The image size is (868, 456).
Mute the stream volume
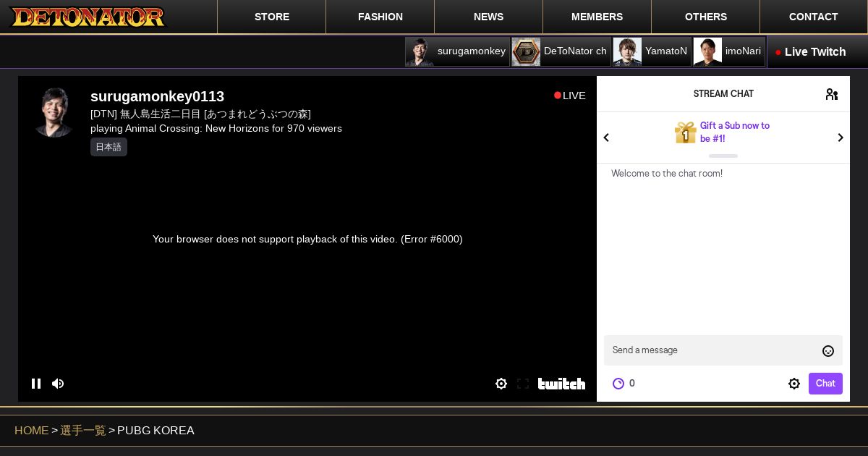point(58,384)
